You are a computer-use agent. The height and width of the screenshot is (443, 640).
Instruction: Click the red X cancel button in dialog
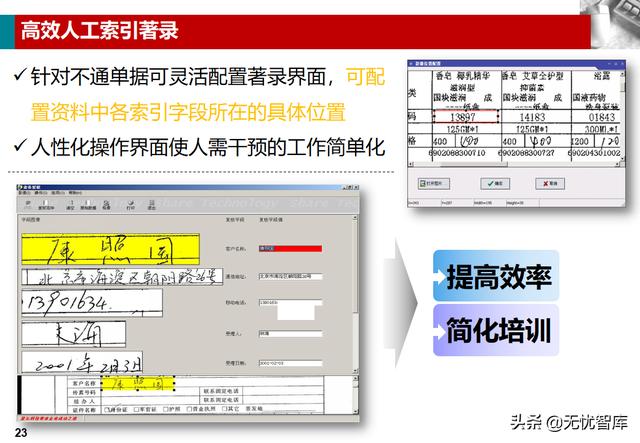point(550,183)
